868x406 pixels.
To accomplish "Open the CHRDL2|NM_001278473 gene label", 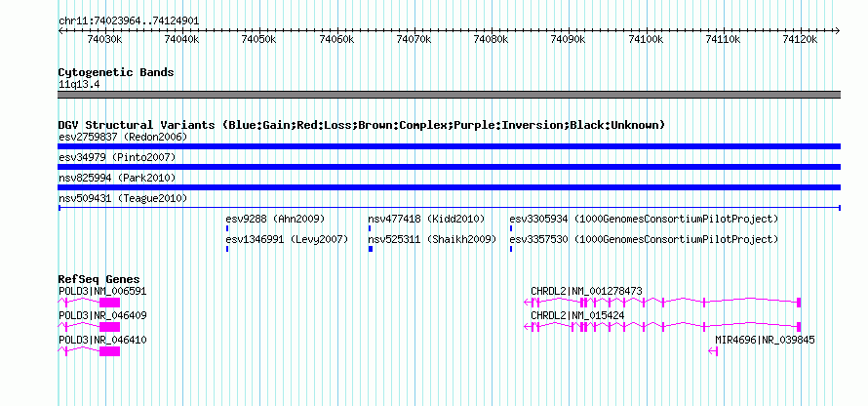I will 586,291.
